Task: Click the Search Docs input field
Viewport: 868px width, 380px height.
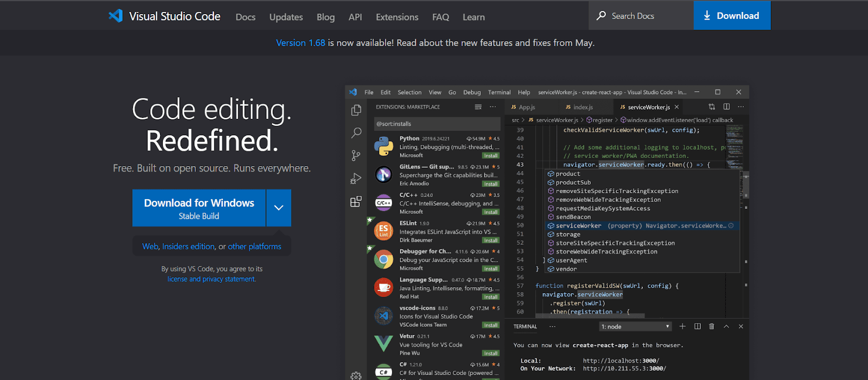Action: tap(641, 16)
